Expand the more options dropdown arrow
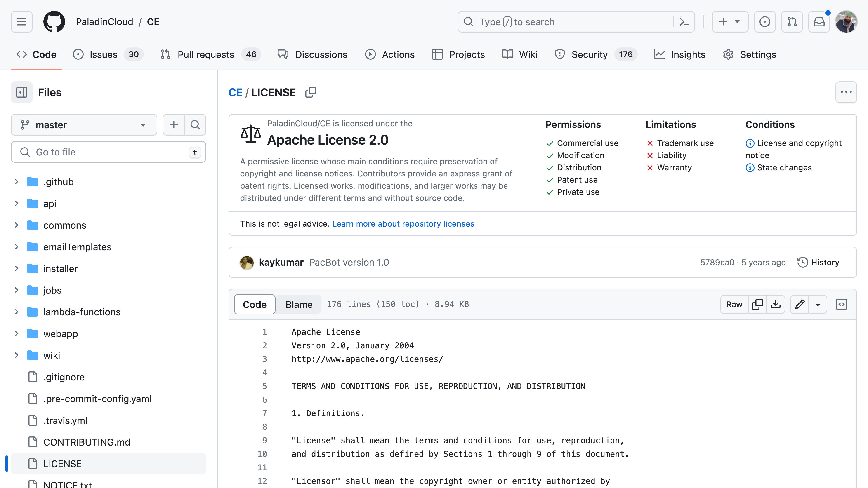 [x=818, y=305]
